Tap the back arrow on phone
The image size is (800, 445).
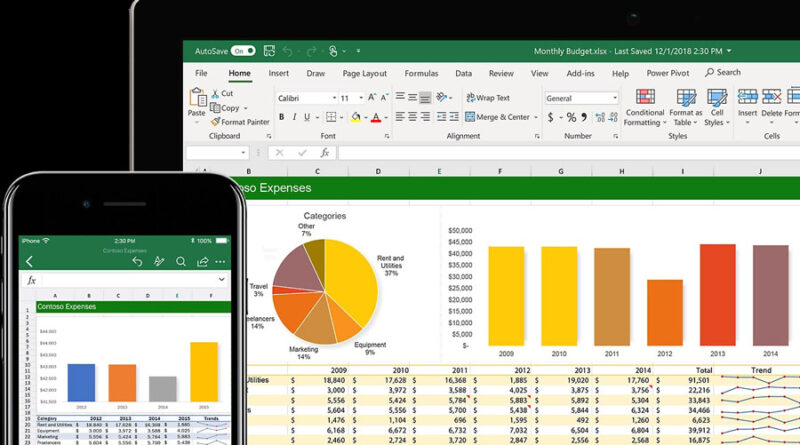tap(29, 262)
